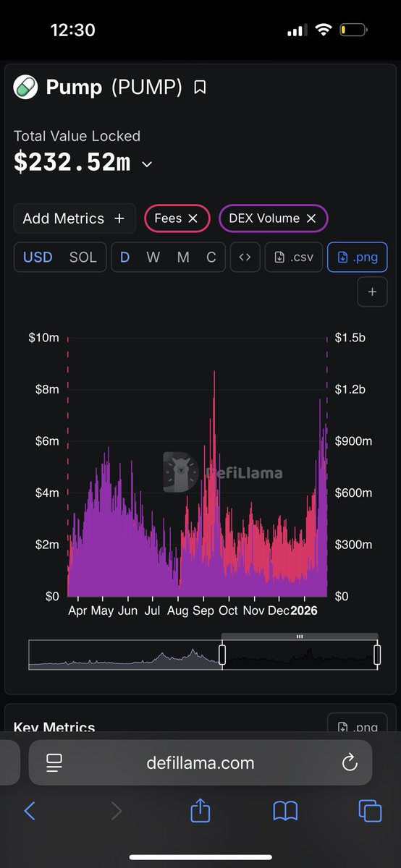Remove the DEX Volume metric chip

[311, 218]
